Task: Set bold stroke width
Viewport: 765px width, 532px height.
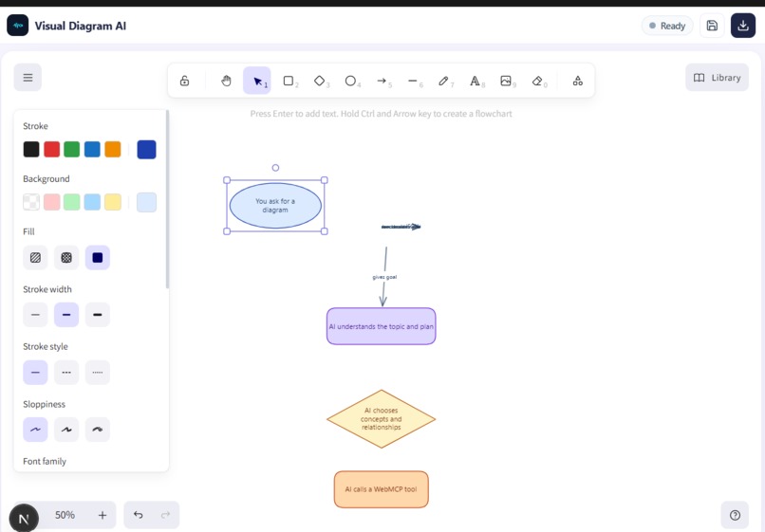Action: pos(66,315)
